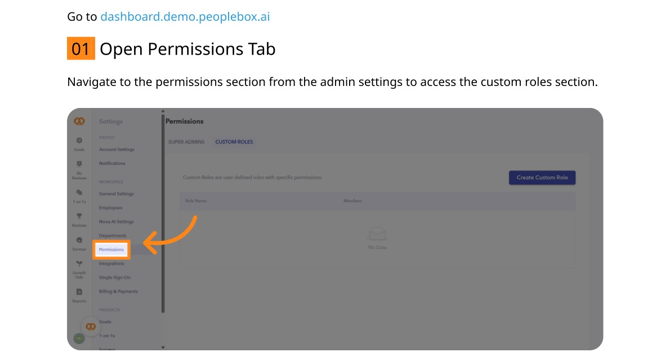The image size is (670, 361).
Task: Select the Custom Roles tab
Action: tap(234, 142)
